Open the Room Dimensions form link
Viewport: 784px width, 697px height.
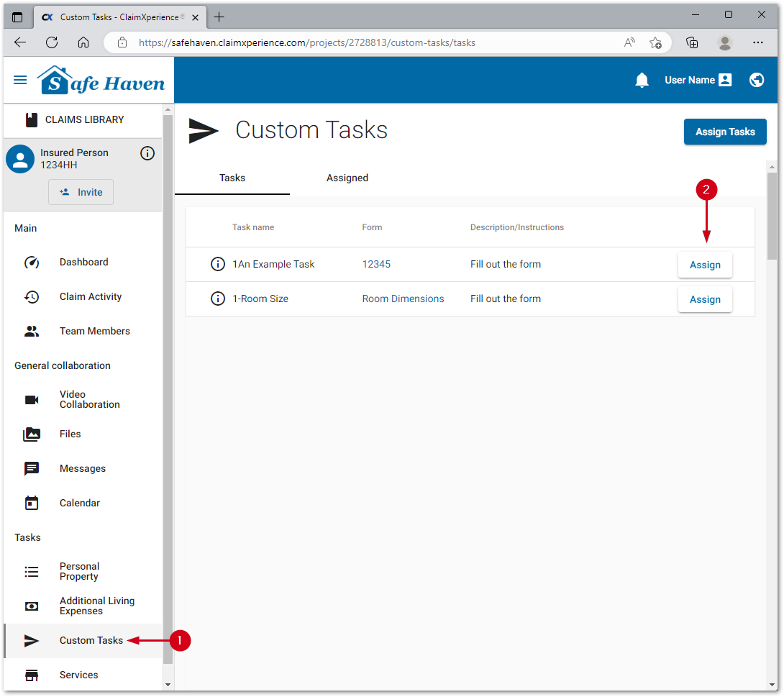click(x=403, y=299)
